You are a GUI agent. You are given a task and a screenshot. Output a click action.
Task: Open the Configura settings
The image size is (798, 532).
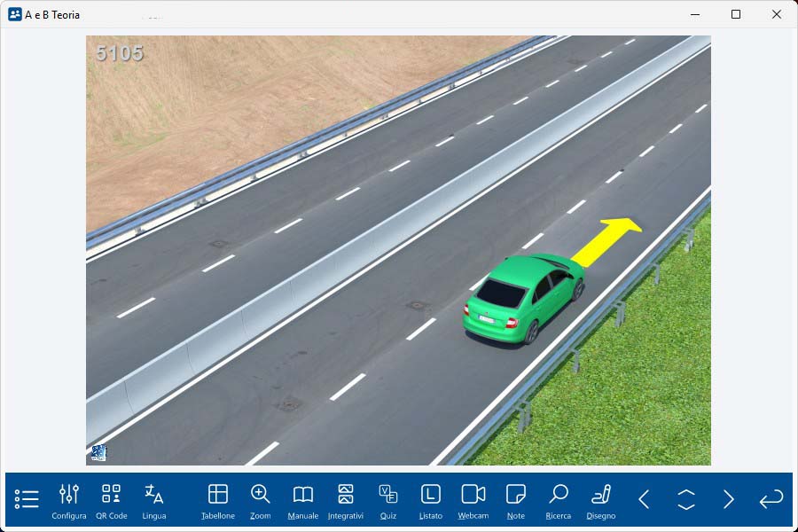pos(69,501)
